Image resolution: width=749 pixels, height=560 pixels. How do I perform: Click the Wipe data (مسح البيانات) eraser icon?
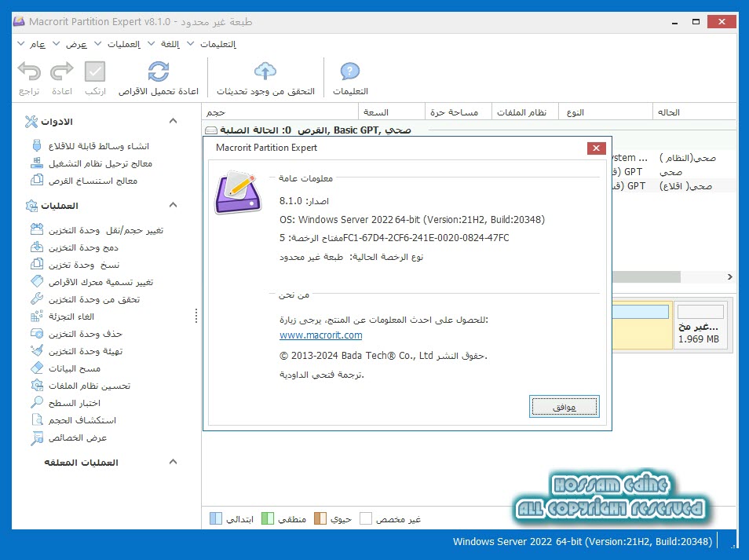click(x=37, y=368)
